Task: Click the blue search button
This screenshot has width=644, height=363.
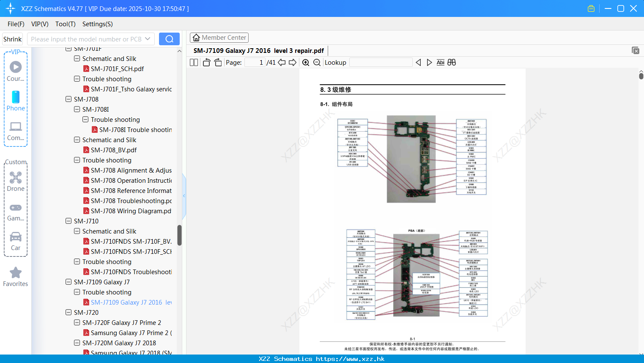Action: pos(169,39)
